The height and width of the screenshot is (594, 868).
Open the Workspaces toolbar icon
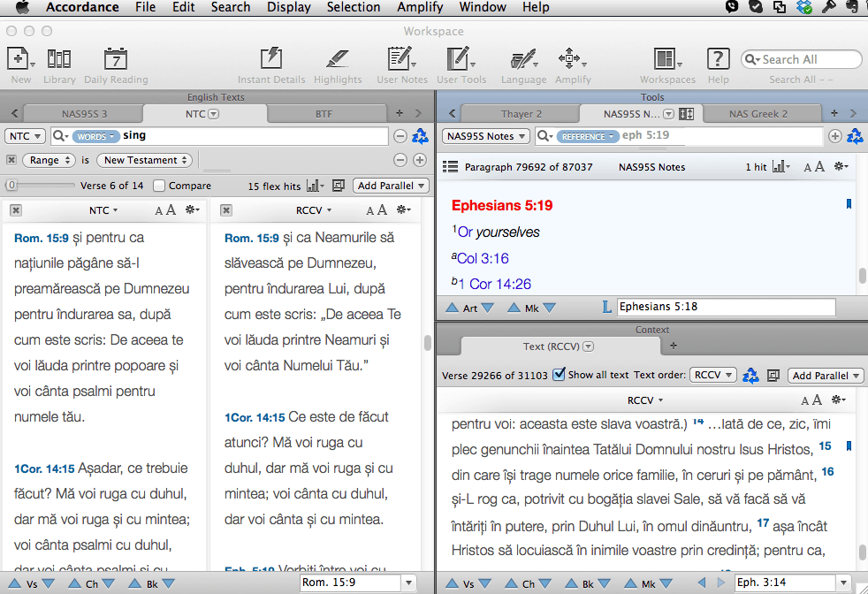665,58
